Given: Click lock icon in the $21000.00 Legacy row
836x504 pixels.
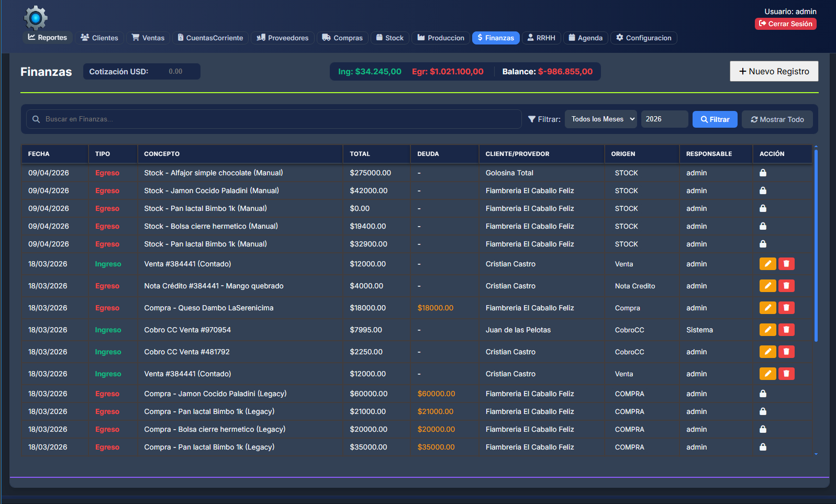Looking at the screenshot, I should 763,411.
